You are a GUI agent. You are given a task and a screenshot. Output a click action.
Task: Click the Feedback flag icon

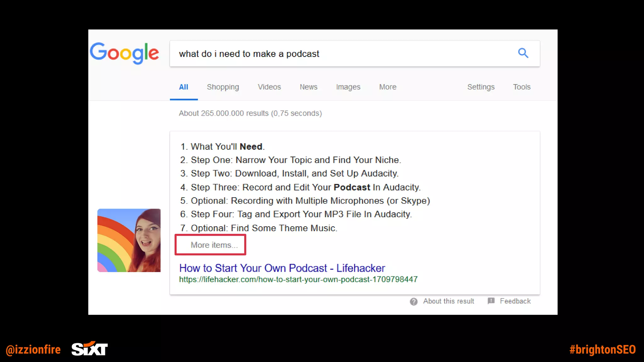point(491,301)
